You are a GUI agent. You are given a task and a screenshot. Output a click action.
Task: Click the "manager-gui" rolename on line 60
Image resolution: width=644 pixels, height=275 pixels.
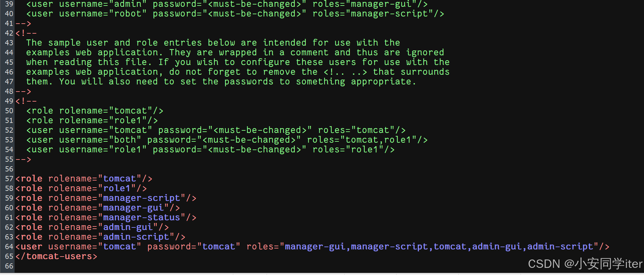click(x=133, y=208)
